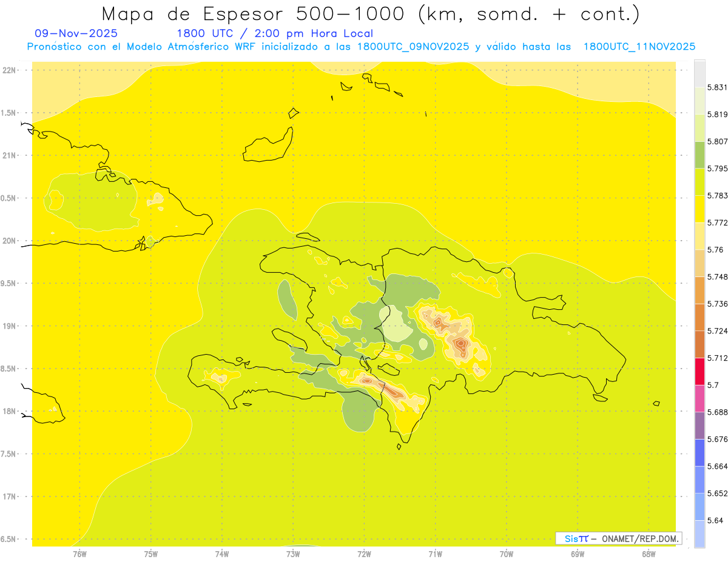Click the legend value 5.724

coord(717,331)
